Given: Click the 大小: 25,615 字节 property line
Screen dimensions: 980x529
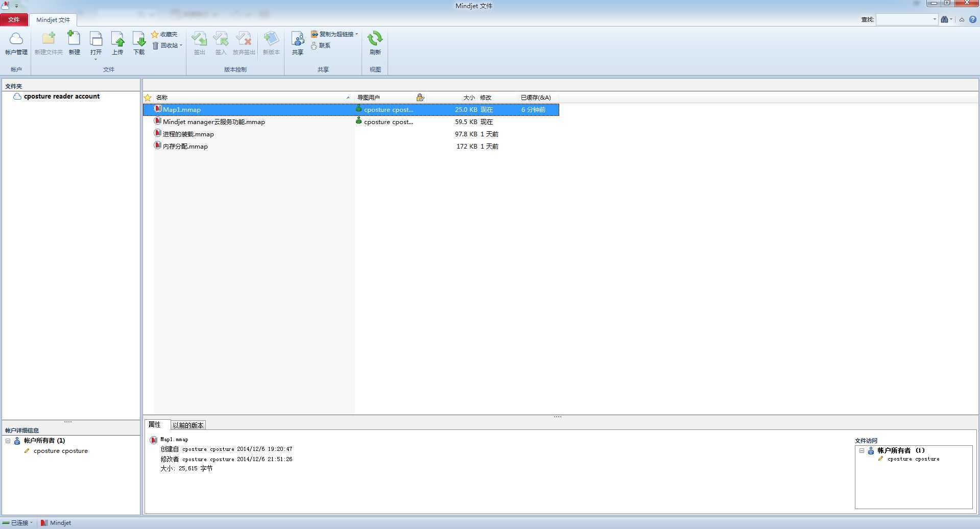Looking at the screenshot, I should pyautogui.click(x=186, y=468).
